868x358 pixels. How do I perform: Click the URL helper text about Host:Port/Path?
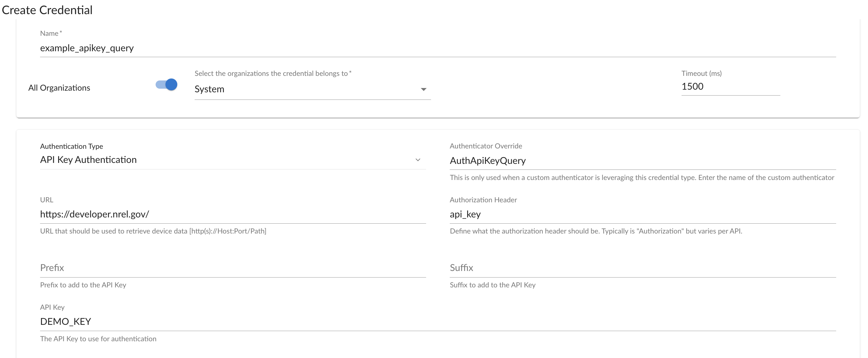click(153, 231)
